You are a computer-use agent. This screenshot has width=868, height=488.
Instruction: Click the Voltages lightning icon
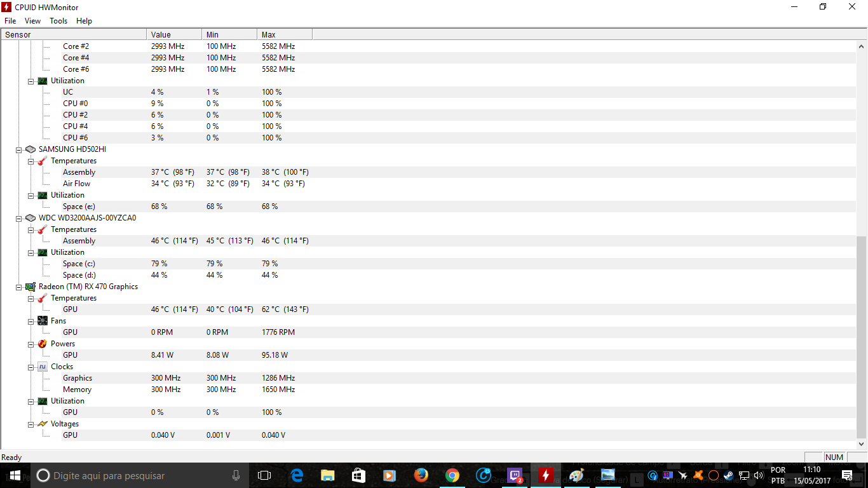point(43,424)
